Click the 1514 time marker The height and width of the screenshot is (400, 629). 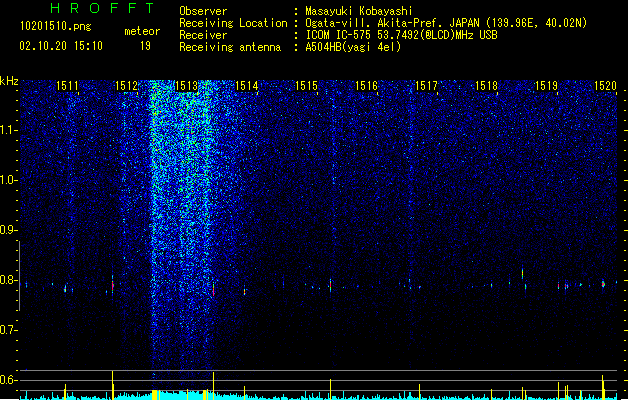pyautogui.click(x=246, y=86)
